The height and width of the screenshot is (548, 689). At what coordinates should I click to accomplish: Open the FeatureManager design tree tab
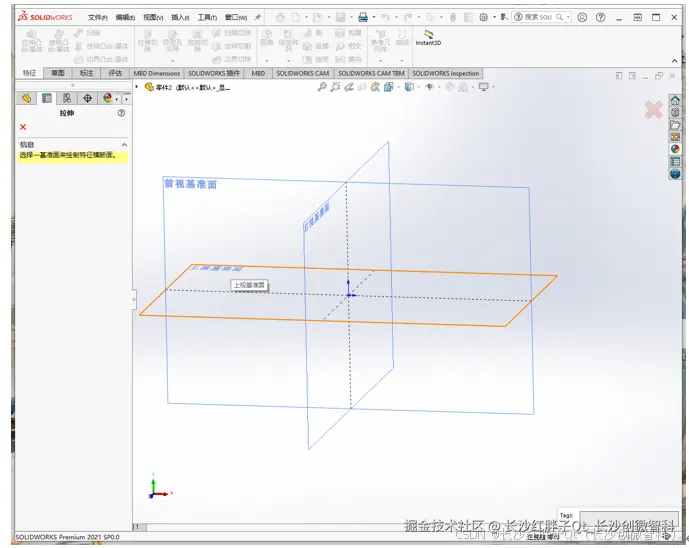coord(26,98)
